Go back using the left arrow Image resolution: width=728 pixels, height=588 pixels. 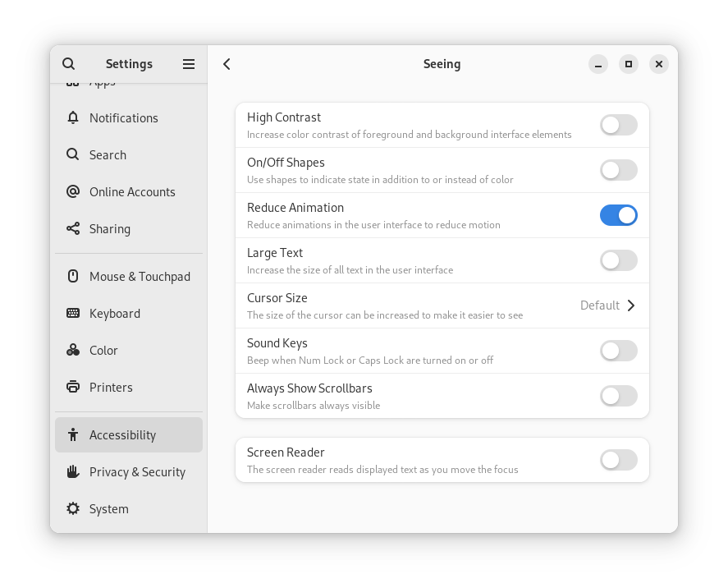tap(227, 64)
